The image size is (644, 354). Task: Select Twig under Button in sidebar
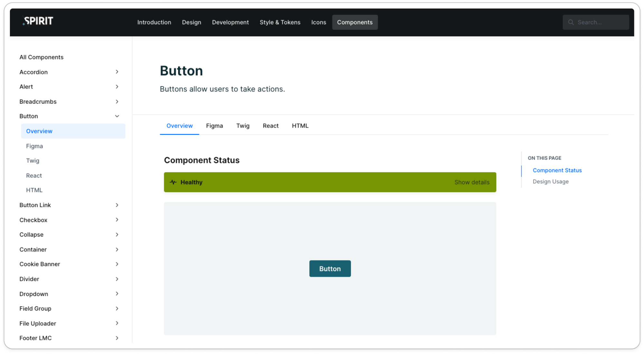pyautogui.click(x=33, y=161)
